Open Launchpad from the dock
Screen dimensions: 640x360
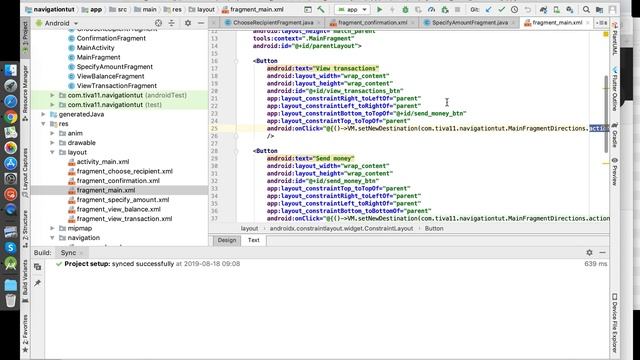click(11, 85)
